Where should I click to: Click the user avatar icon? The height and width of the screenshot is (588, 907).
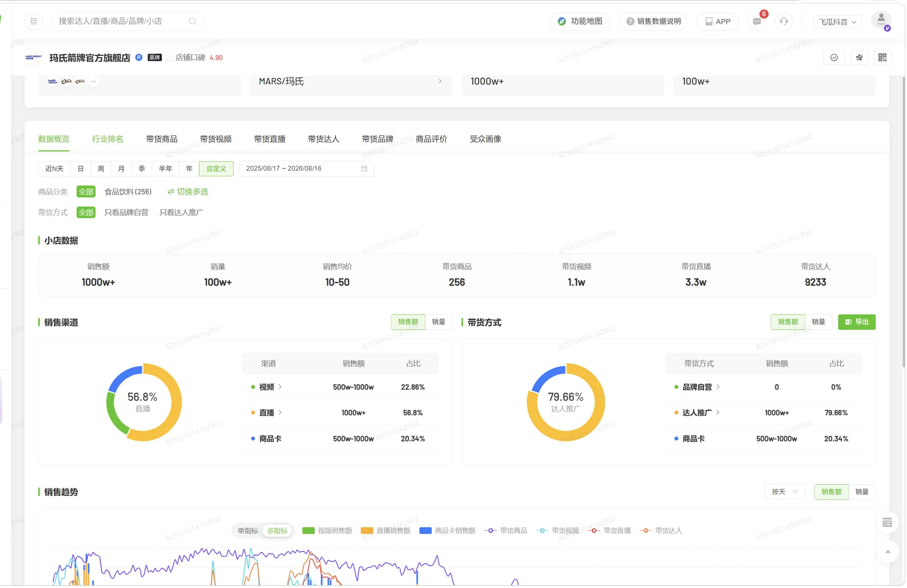point(881,21)
